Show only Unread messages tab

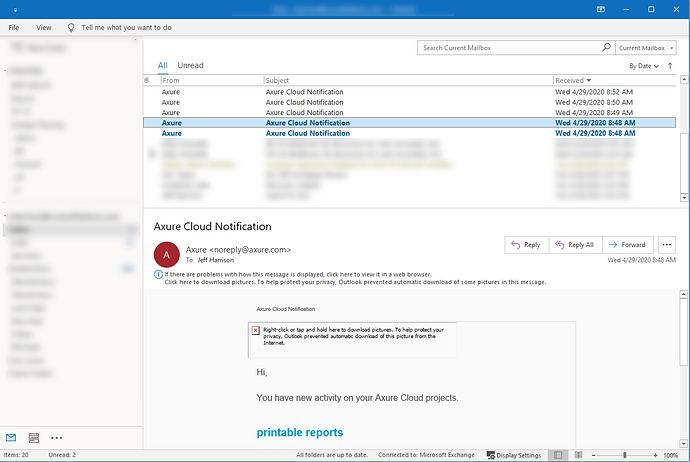(x=190, y=65)
